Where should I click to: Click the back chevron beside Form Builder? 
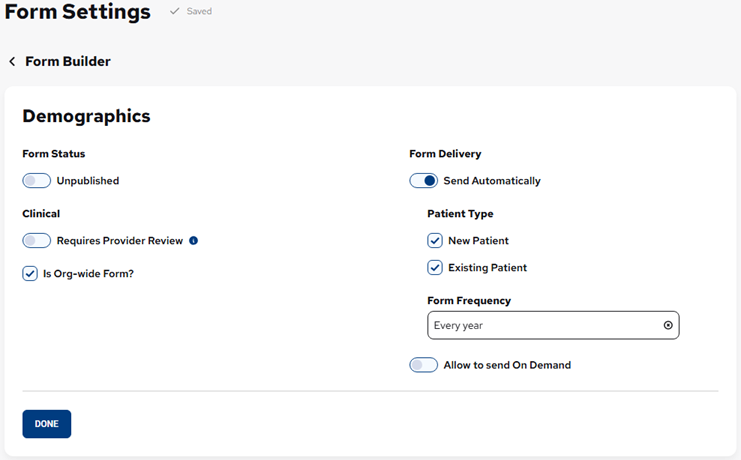[x=12, y=62]
